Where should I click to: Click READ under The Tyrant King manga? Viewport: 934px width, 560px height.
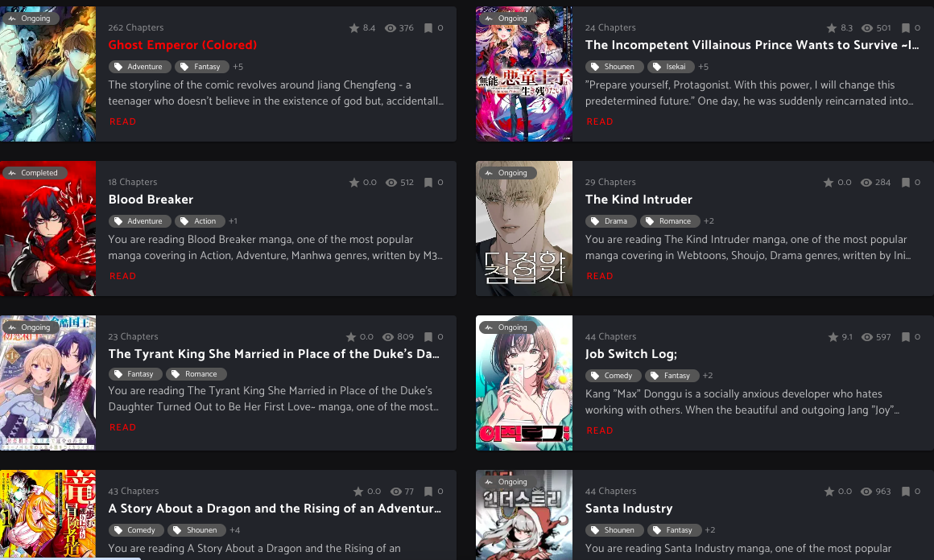click(x=122, y=427)
